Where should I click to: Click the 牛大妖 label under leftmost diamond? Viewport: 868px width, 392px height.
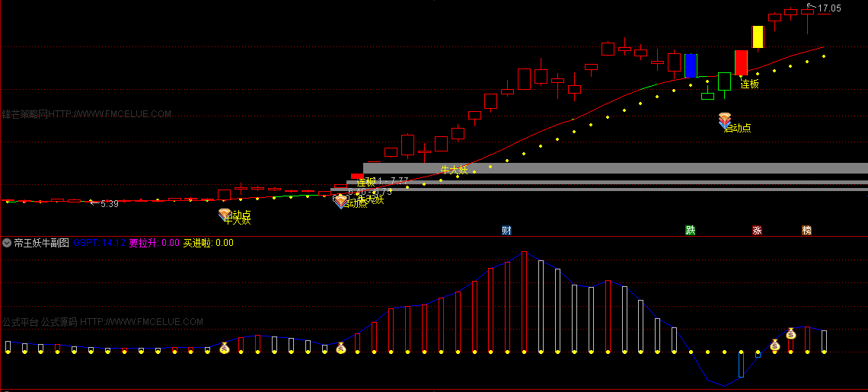click(x=238, y=221)
